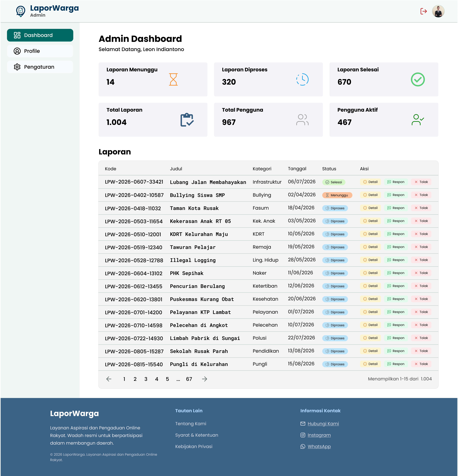The image size is (458, 476).
Task: Click Tolak for Sekolah Rusak Parah
Action: click(x=421, y=351)
